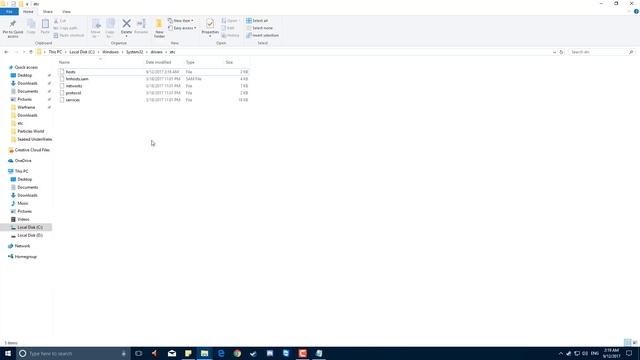The width and height of the screenshot is (640, 360).
Task: Select the protocol file
Action: coord(153,93)
